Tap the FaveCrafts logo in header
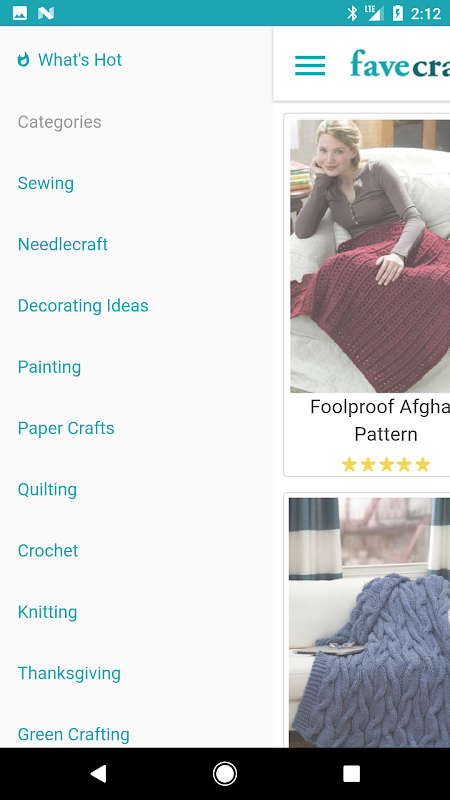This screenshot has width=450, height=800. pyautogui.click(x=399, y=64)
